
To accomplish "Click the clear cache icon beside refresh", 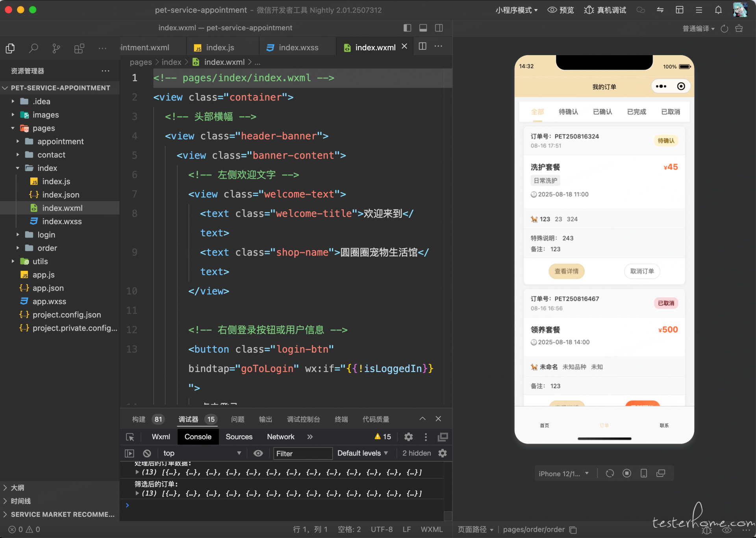I will coord(739,28).
